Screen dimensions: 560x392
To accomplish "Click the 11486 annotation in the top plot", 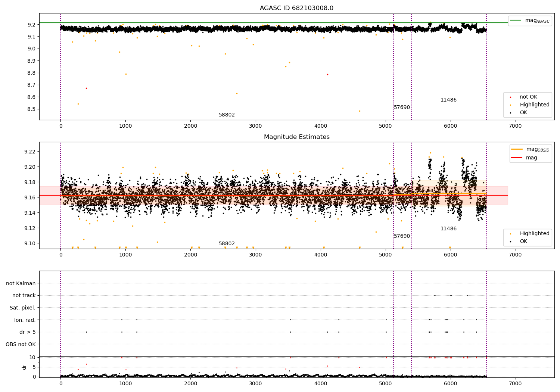I will pos(448,100).
